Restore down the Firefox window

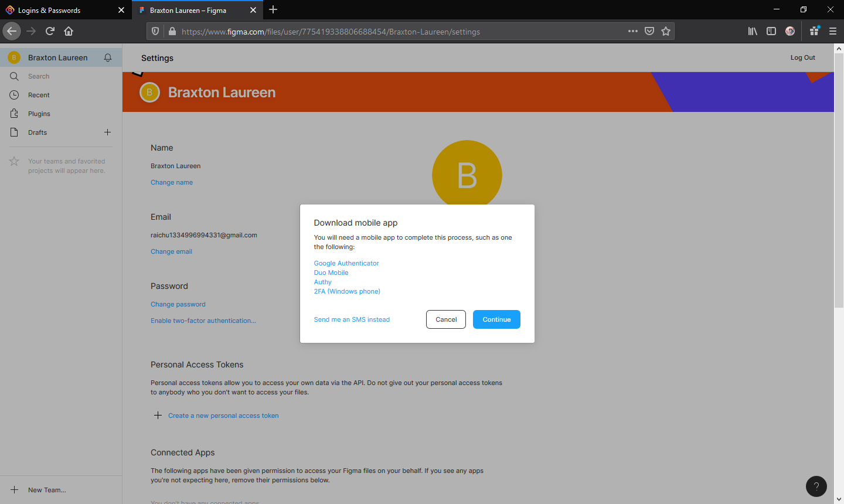click(x=804, y=9)
